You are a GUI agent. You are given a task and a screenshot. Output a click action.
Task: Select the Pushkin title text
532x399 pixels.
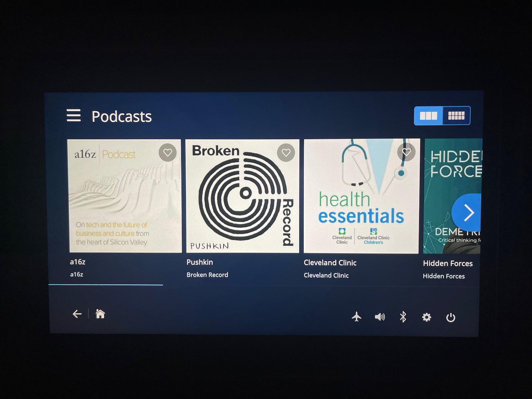click(x=200, y=262)
